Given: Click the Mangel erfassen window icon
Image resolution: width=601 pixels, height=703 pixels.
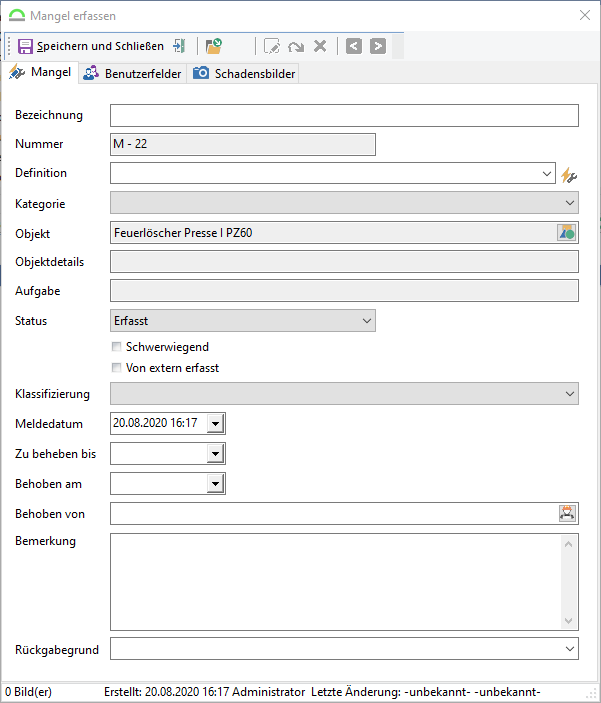Looking at the screenshot, I should [17, 16].
